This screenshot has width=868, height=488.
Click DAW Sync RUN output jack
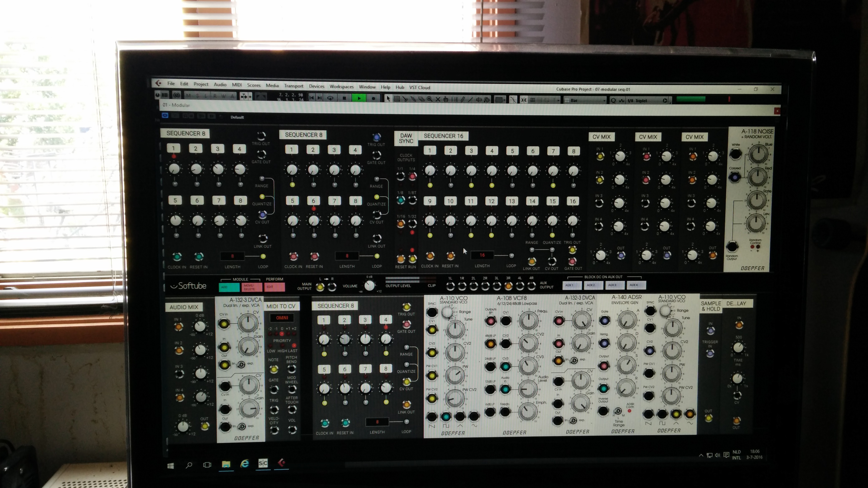[413, 259]
